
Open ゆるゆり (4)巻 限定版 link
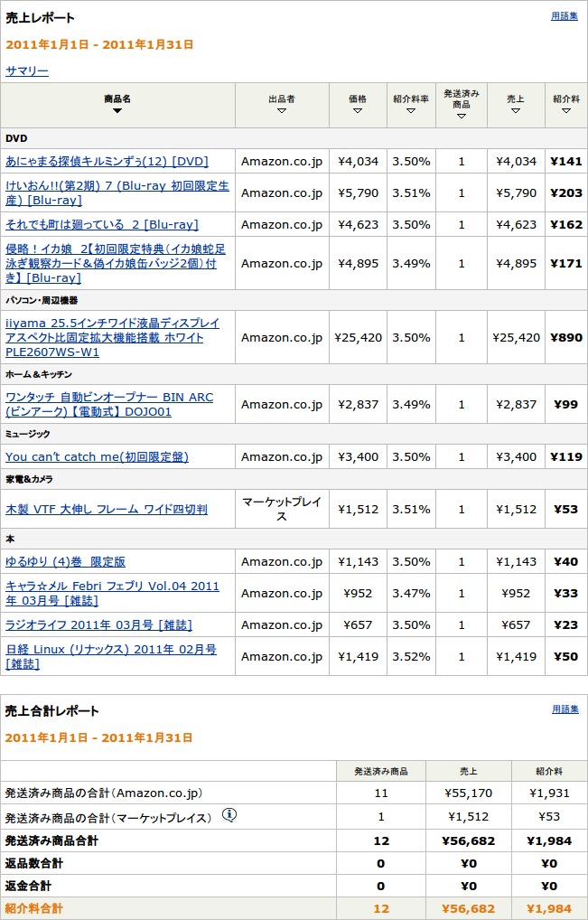click(x=65, y=562)
